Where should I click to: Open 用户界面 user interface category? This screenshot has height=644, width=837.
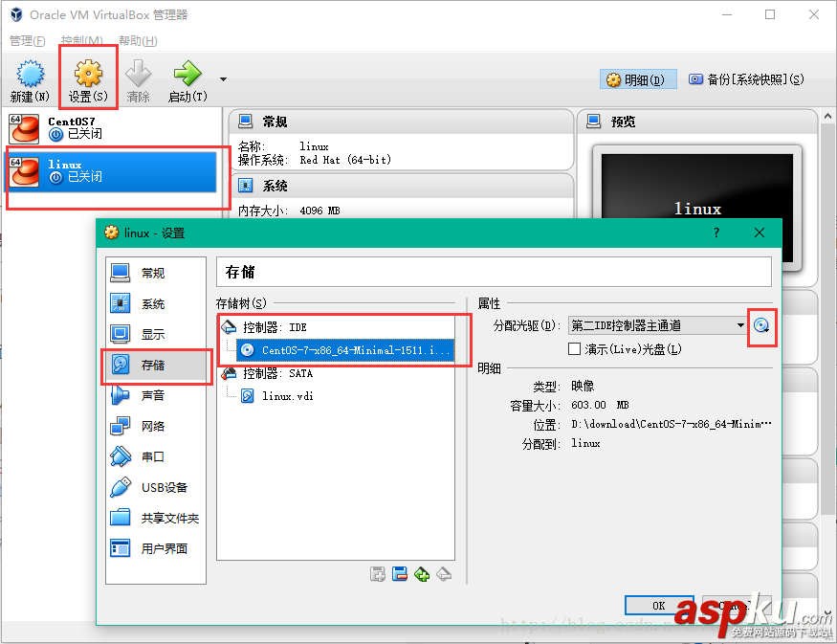click(155, 548)
